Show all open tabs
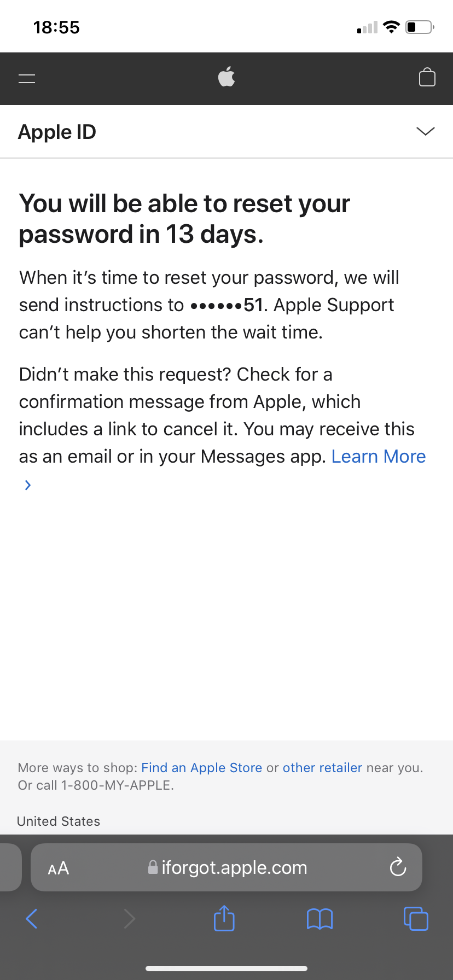Image resolution: width=453 pixels, height=980 pixels. coord(416,919)
